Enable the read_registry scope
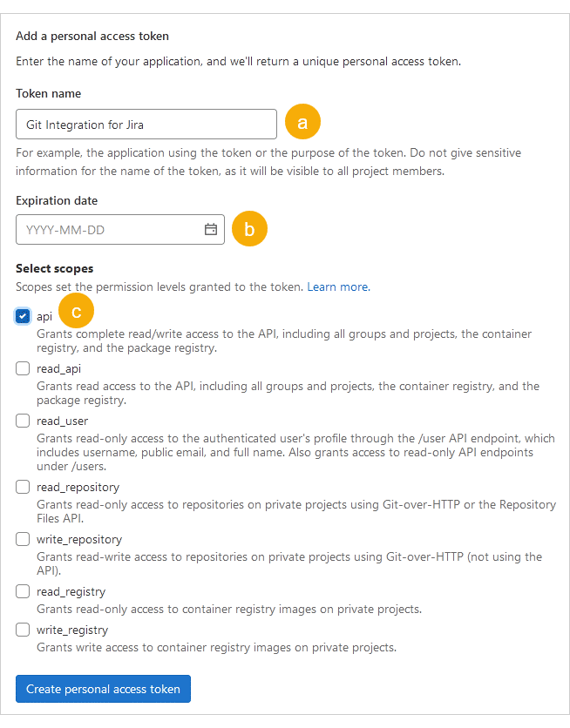The image size is (570, 728). [x=22, y=591]
